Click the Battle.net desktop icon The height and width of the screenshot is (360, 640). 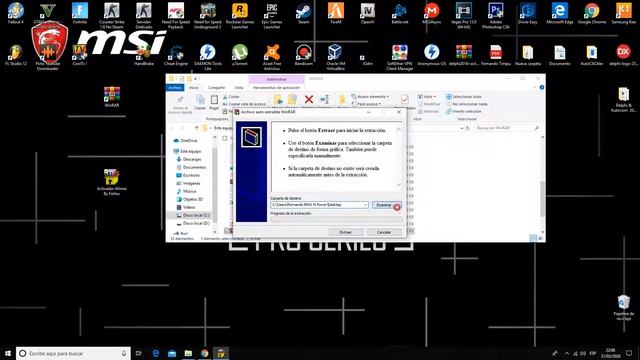(400, 13)
